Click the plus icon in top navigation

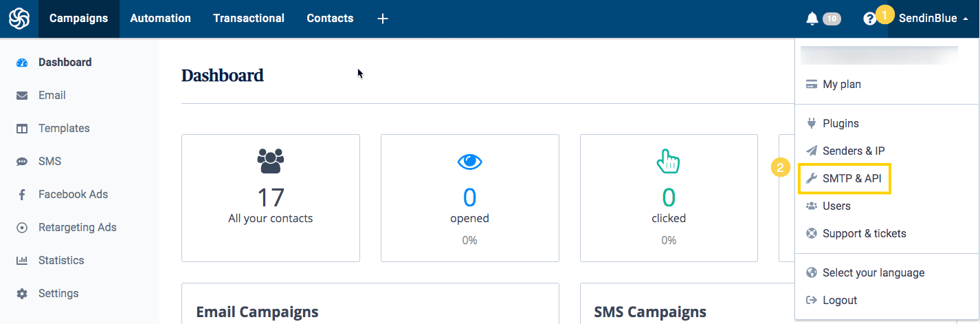383,19
